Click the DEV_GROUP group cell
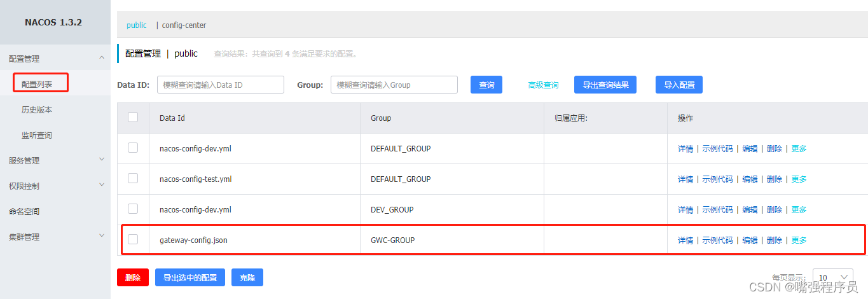The width and height of the screenshot is (868, 299). point(451,209)
